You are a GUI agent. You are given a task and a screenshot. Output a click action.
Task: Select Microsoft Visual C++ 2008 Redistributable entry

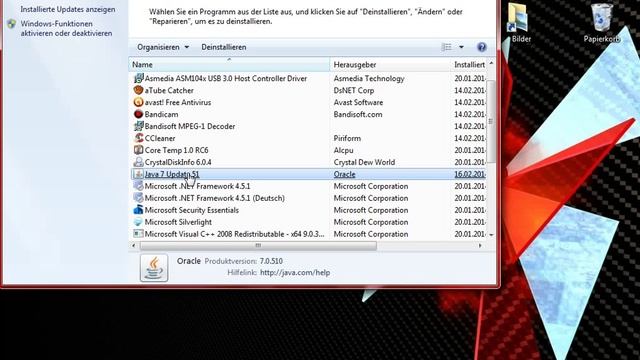click(309, 234)
